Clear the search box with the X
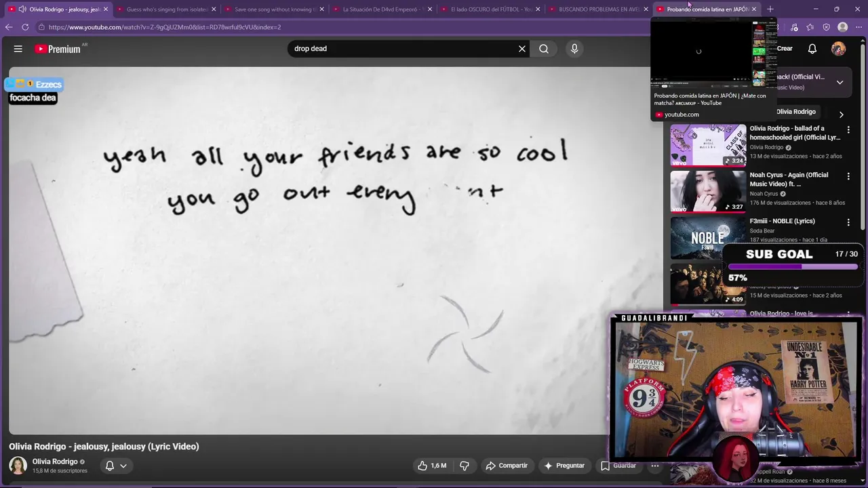 (522, 49)
